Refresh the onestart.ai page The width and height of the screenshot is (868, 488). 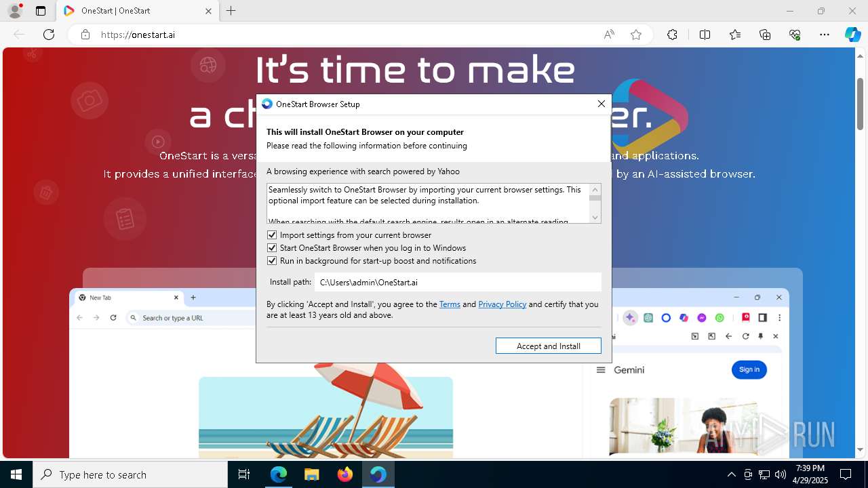click(x=49, y=35)
